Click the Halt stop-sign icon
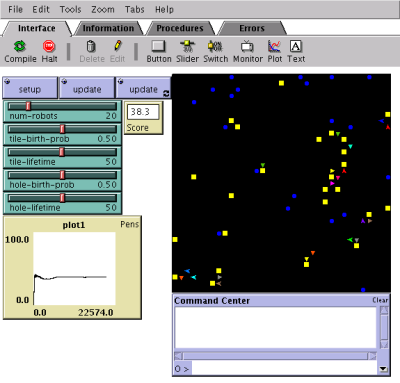Image resolution: width=400 pixels, height=383 pixels. pos(49,46)
